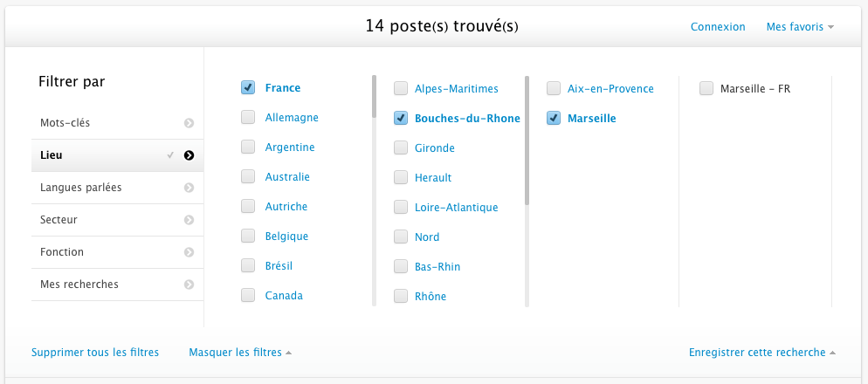
Task: Select the Gironde department link
Action: pos(435,147)
